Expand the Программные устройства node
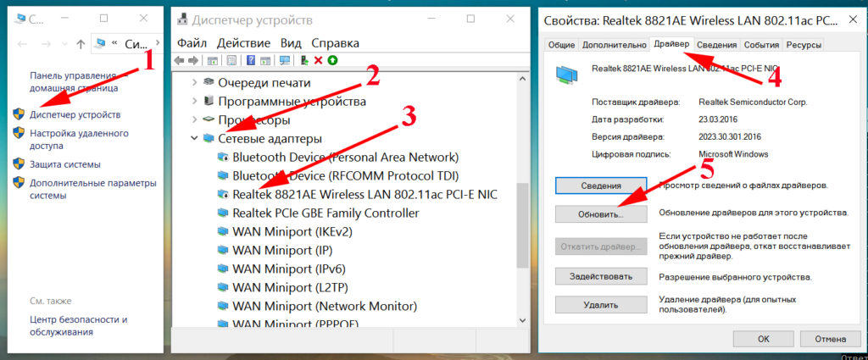 click(x=194, y=101)
